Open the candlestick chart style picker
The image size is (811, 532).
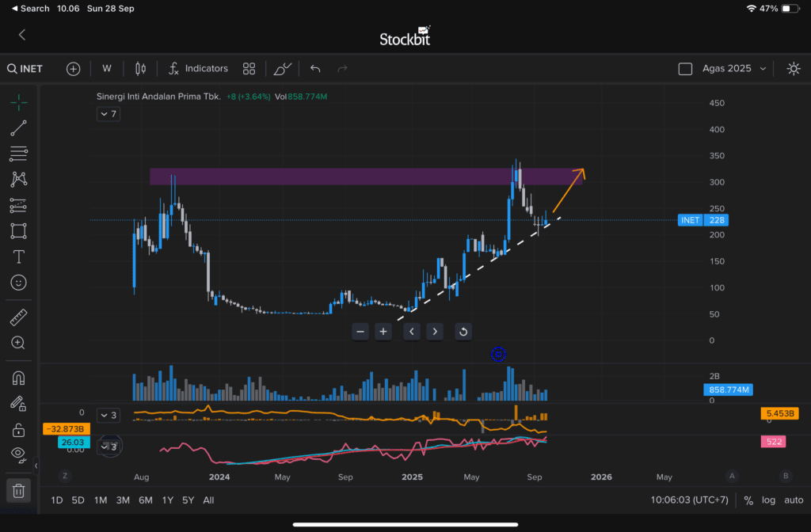[x=141, y=69]
